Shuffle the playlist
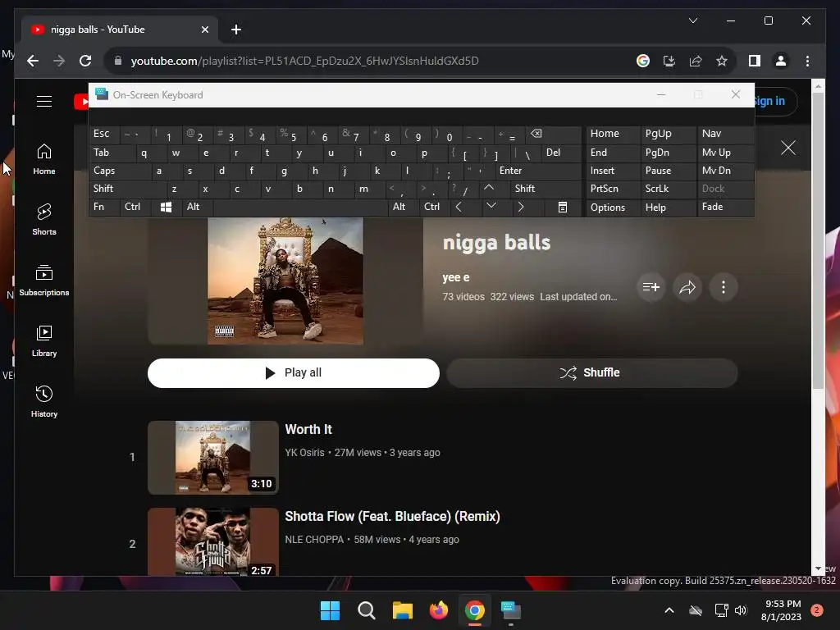 592,373
